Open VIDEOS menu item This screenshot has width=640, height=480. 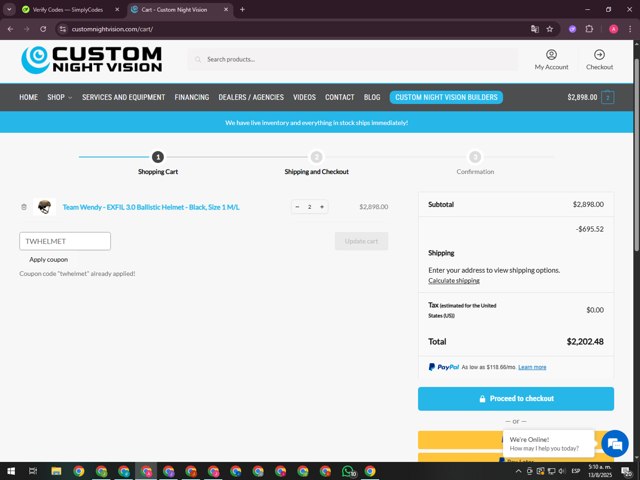(x=304, y=97)
